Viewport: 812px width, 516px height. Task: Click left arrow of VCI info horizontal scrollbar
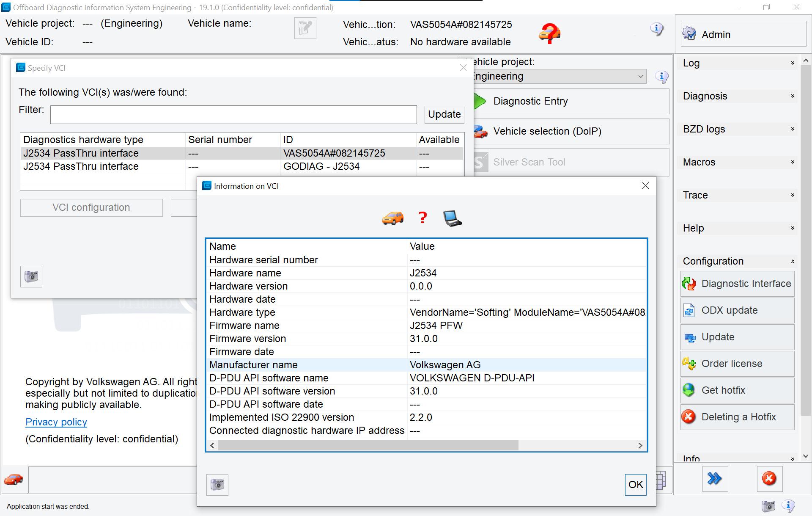click(x=212, y=445)
